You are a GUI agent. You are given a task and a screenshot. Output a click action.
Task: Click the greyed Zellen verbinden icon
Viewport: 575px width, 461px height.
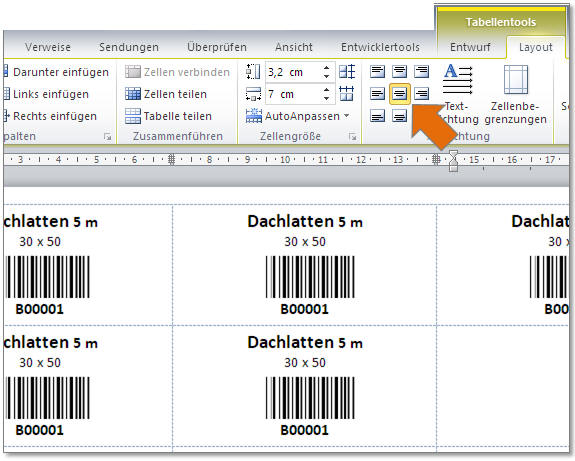click(132, 72)
